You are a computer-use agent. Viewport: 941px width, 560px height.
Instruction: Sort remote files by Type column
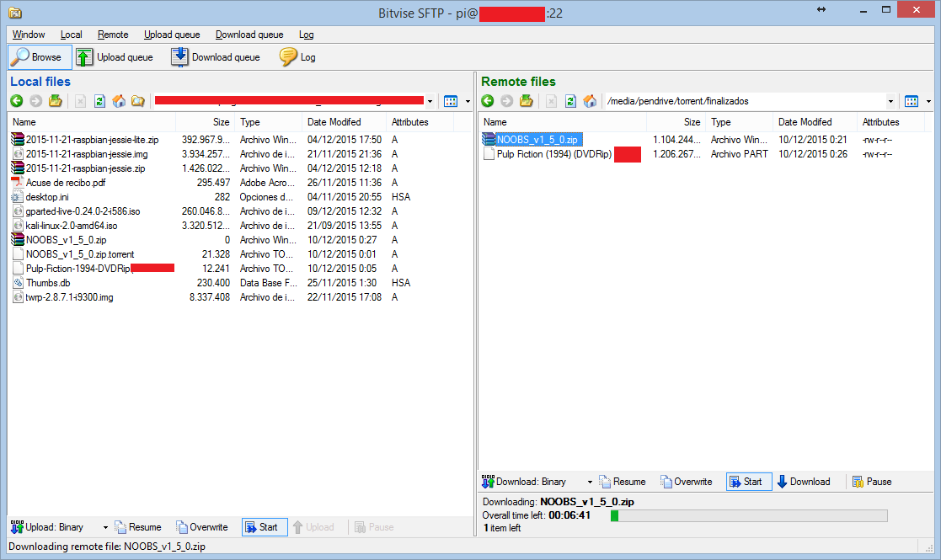tap(740, 122)
